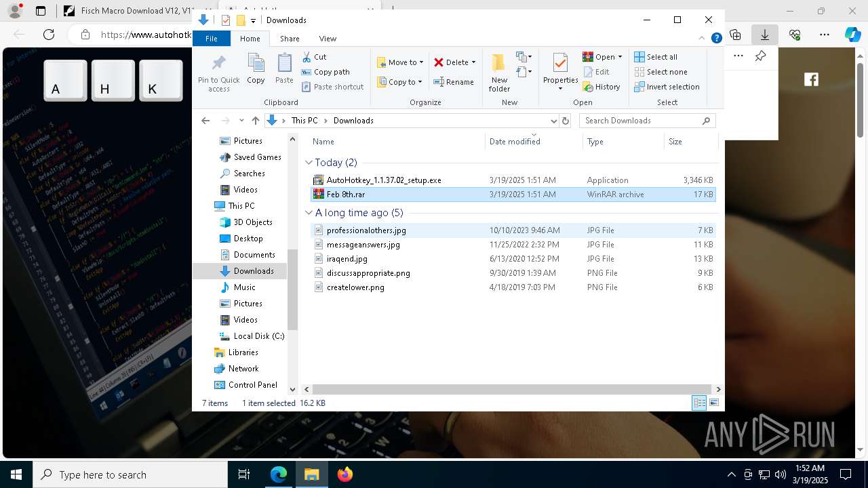This screenshot has height=488, width=868.
Task: Click the Copy ribbon icon
Action: [x=256, y=69]
